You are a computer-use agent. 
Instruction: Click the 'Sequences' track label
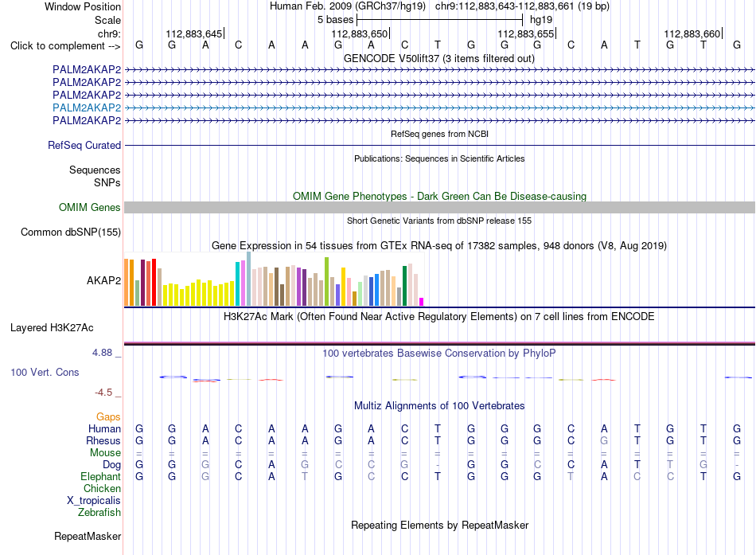tap(95, 170)
